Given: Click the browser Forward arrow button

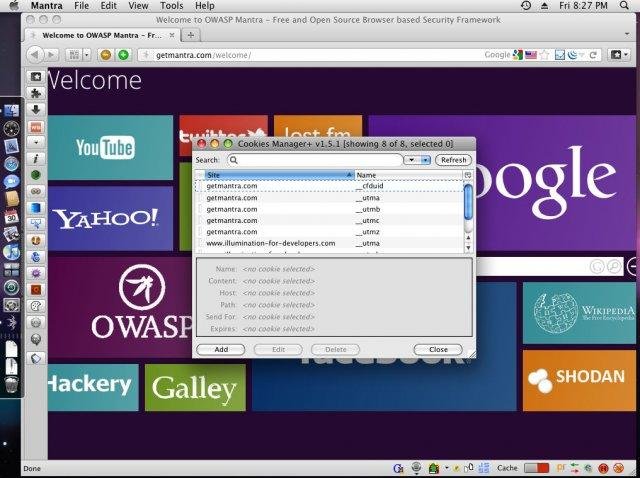Looking at the screenshot, I should pos(51,55).
